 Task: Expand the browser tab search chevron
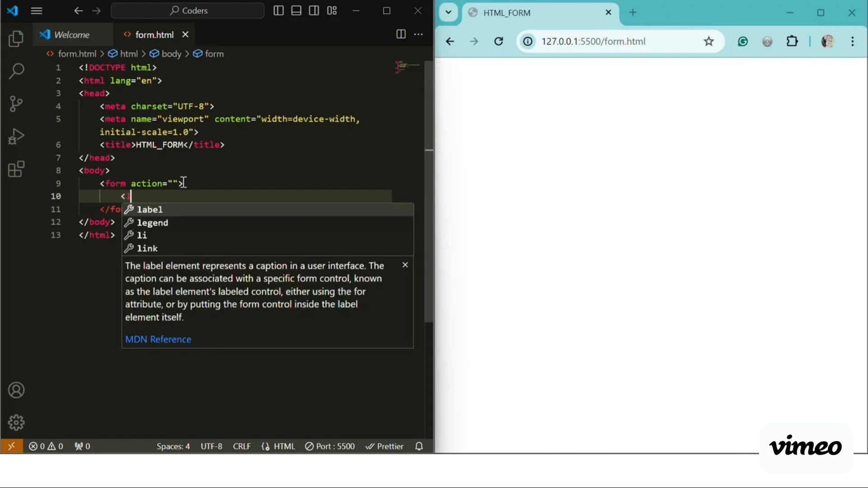pos(448,12)
